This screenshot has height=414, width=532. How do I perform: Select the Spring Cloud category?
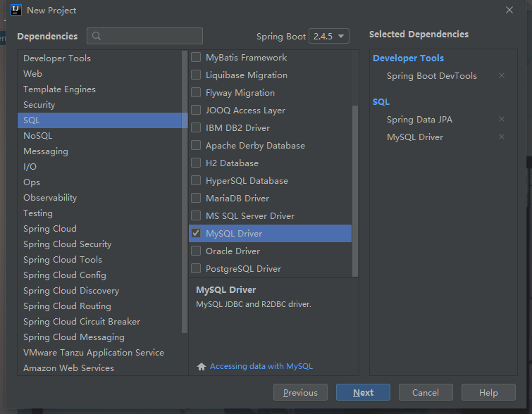[100, 229]
